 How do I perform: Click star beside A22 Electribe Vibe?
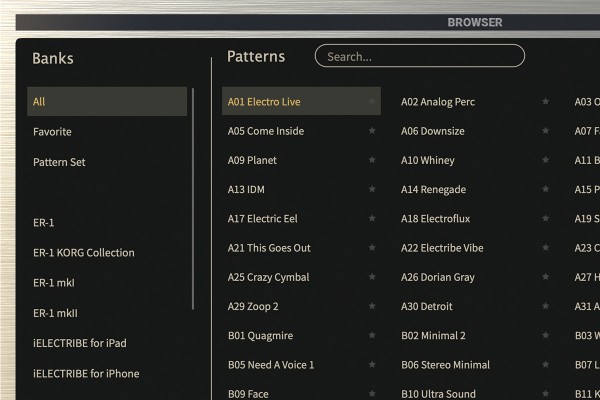pos(546,248)
